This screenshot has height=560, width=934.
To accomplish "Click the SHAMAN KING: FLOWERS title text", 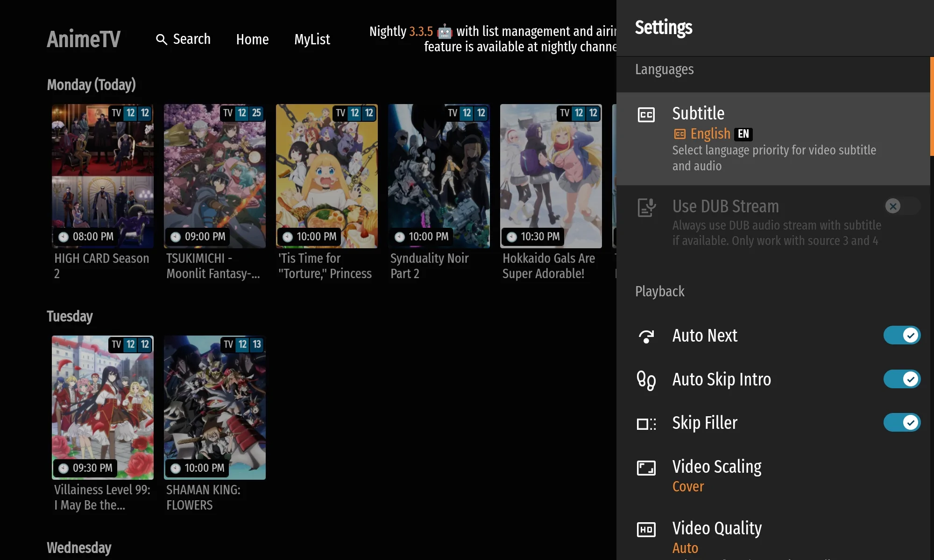I will (204, 497).
